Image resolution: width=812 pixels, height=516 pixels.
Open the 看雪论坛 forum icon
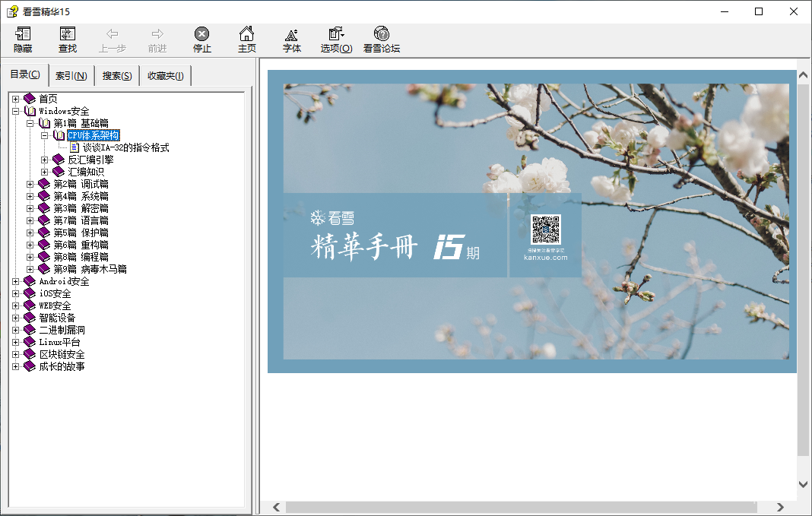click(382, 33)
